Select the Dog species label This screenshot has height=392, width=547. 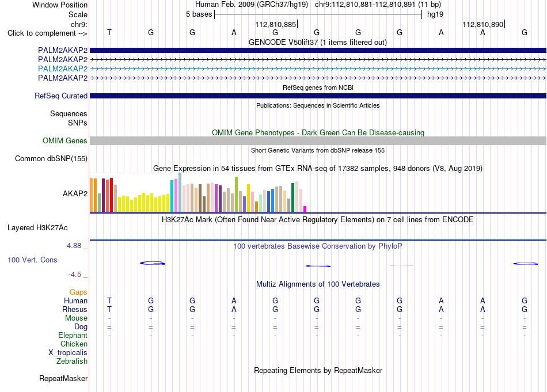pyautogui.click(x=81, y=327)
